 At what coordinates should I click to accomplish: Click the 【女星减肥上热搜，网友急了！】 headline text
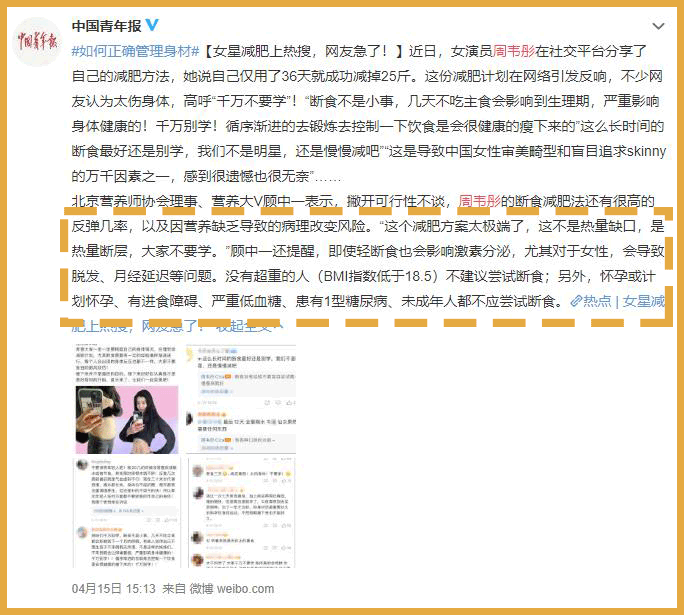(303, 51)
